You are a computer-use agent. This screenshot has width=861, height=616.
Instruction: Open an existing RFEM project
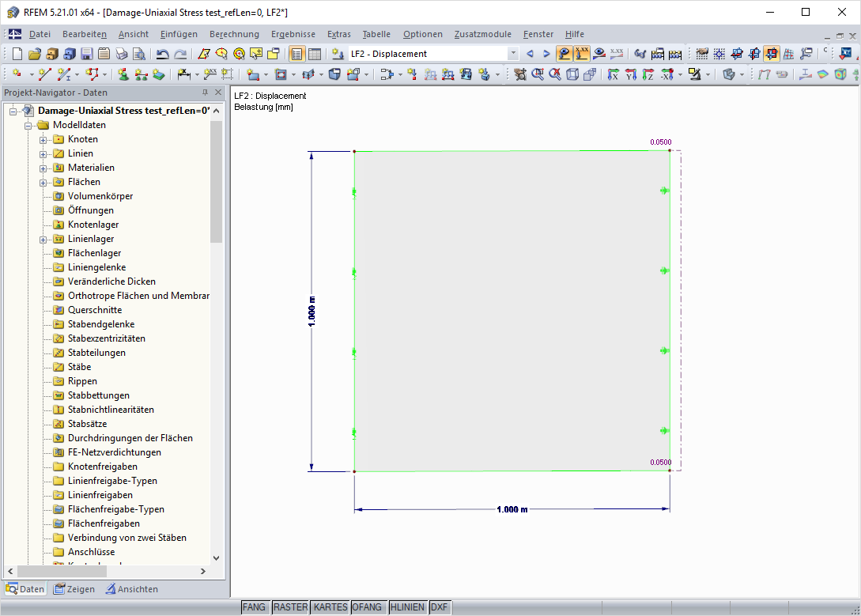pos(34,53)
